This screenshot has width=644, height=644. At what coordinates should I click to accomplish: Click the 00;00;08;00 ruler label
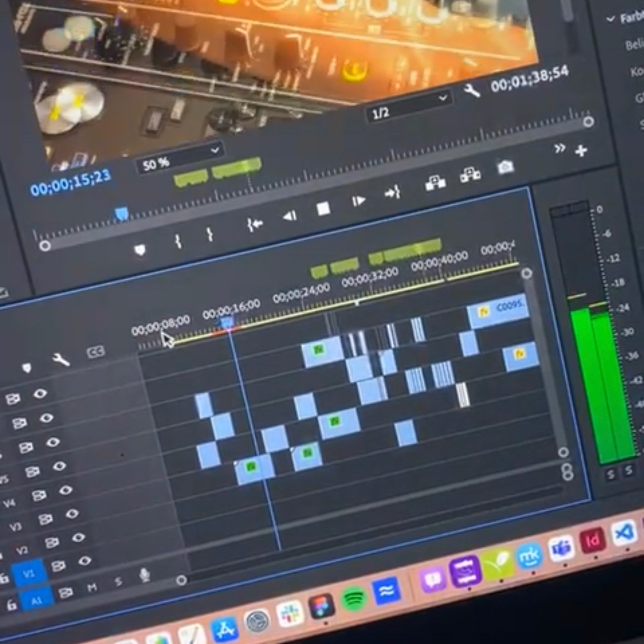[x=161, y=325]
